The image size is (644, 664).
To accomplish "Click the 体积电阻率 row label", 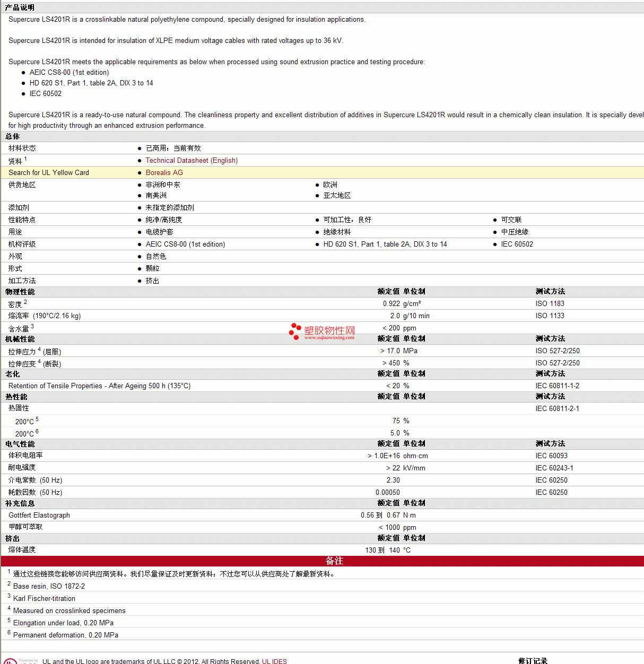I will [x=25, y=456].
